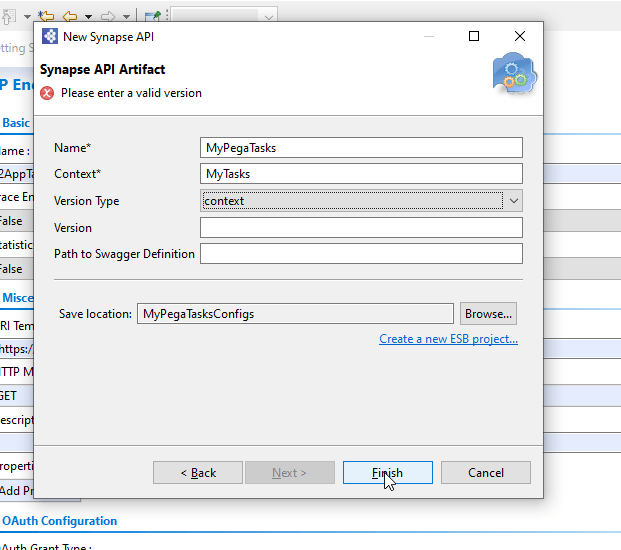Click into the Context field

pyautogui.click(x=361, y=174)
